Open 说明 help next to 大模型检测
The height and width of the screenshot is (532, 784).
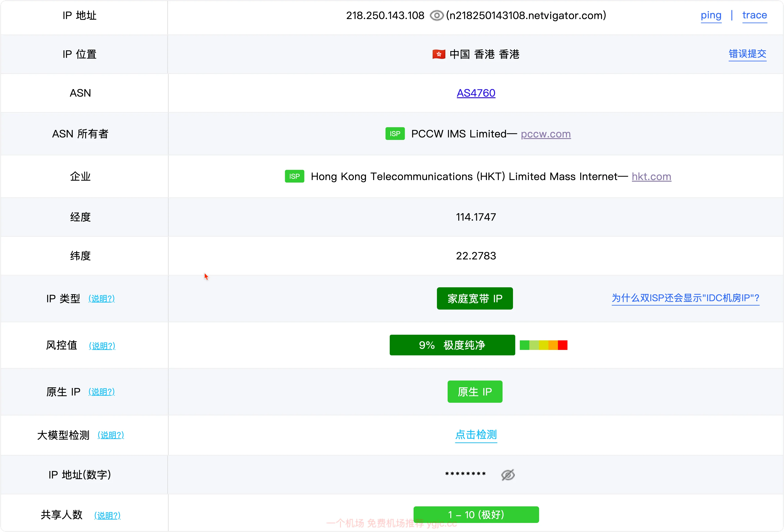coord(111,435)
